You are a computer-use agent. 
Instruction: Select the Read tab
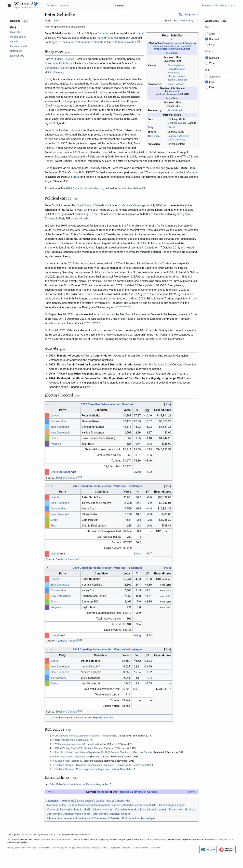tap(168, 21)
